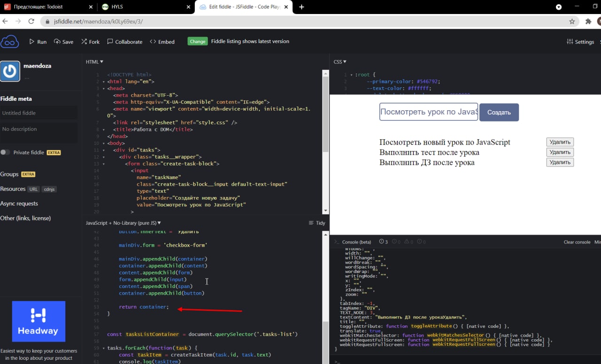601x364 pixels.
Task: Click the Untitled fiddle title field
Action: 39,113
